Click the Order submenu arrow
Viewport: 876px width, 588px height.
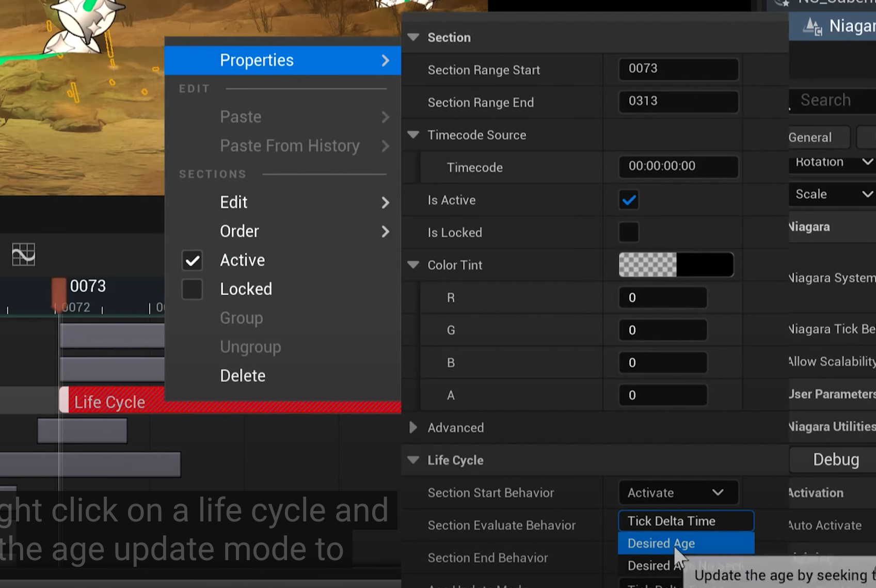[385, 232]
